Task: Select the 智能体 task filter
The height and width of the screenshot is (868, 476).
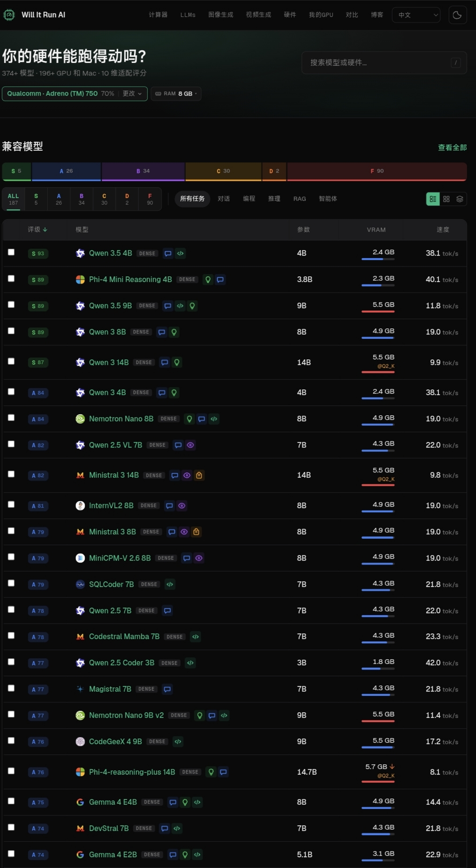Action: 328,199
